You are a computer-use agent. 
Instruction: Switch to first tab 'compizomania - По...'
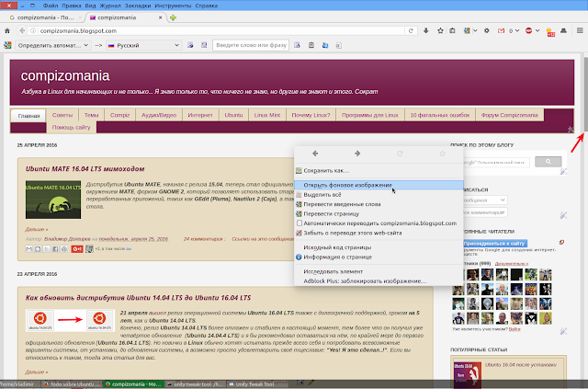tap(45, 17)
